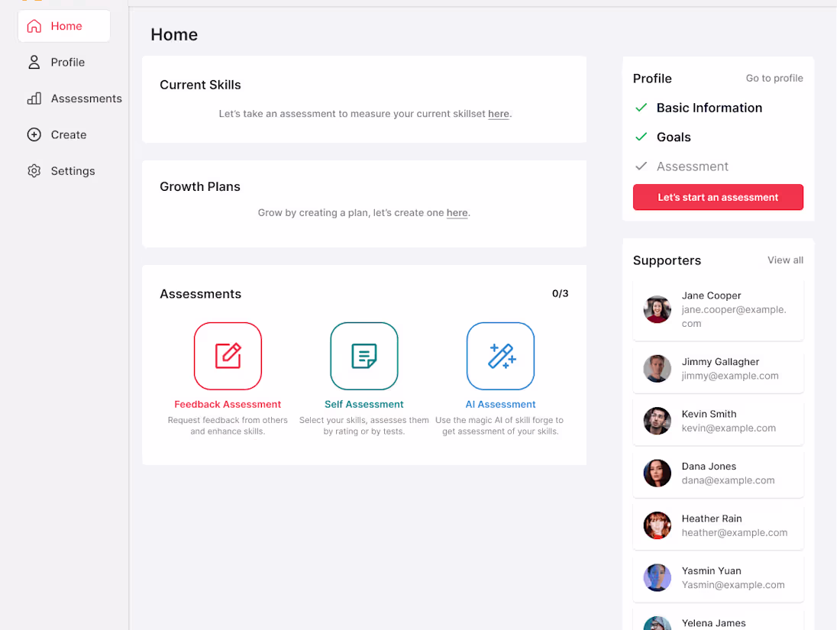
Task: Open Settings using the gear icon
Action: click(34, 170)
